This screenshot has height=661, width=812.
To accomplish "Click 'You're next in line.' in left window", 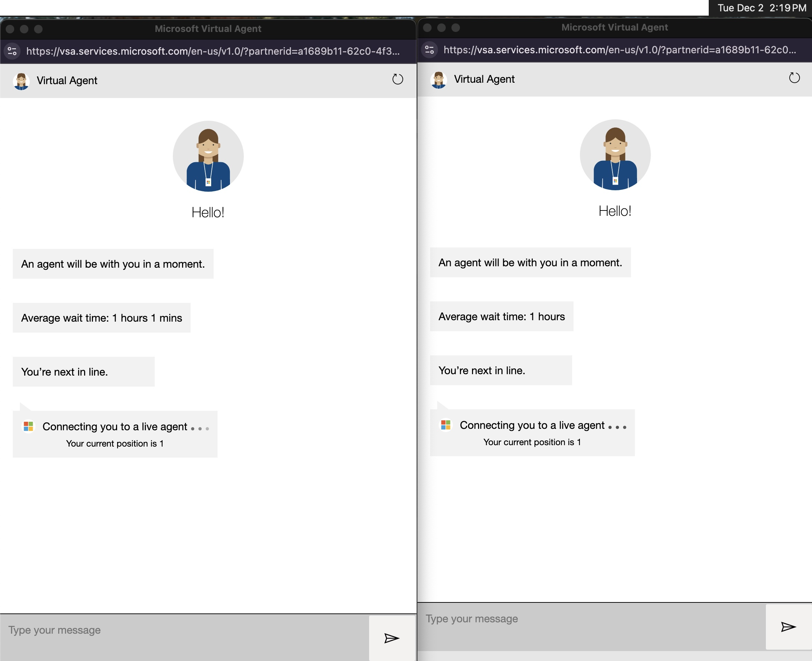I will coord(84,372).
